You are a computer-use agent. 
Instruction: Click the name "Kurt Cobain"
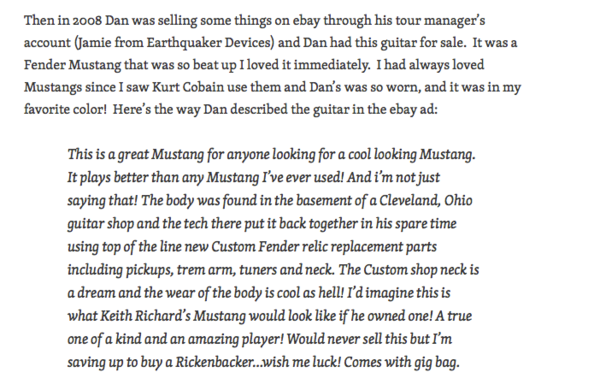pyautogui.click(x=188, y=87)
